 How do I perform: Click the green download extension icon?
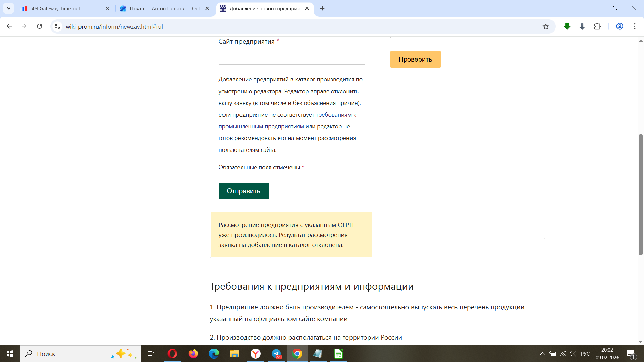pyautogui.click(x=567, y=26)
